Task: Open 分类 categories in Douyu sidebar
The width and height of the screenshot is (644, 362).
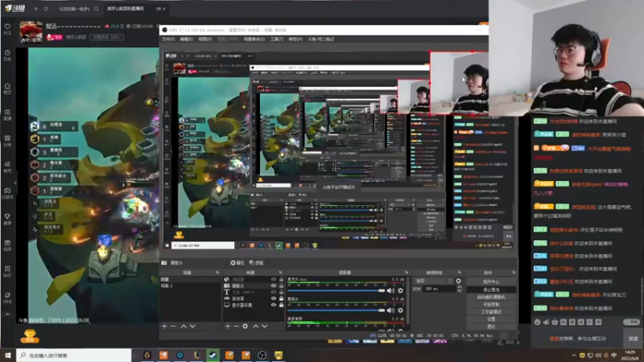Action: point(7,141)
